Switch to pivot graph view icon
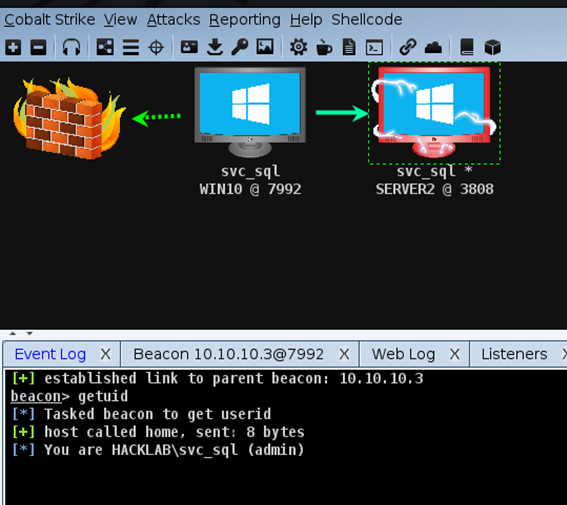This screenshot has height=505, width=567. tap(105, 47)
